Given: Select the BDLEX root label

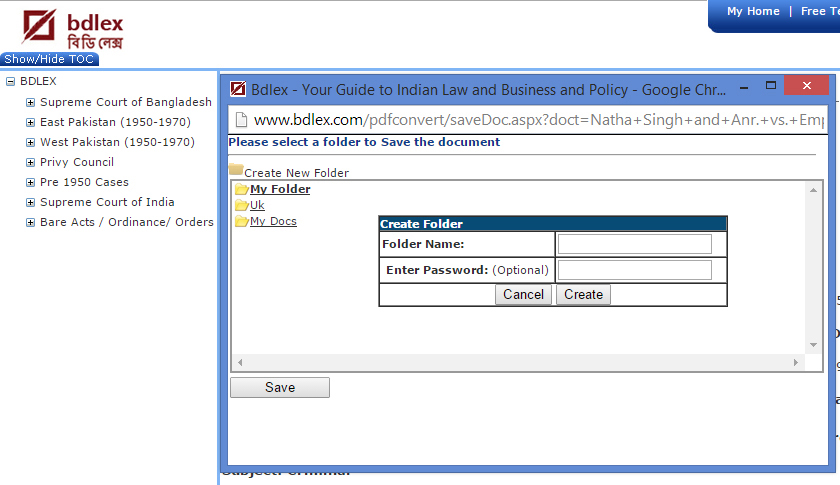Looking at the screenshot, I should click(38, 81).
